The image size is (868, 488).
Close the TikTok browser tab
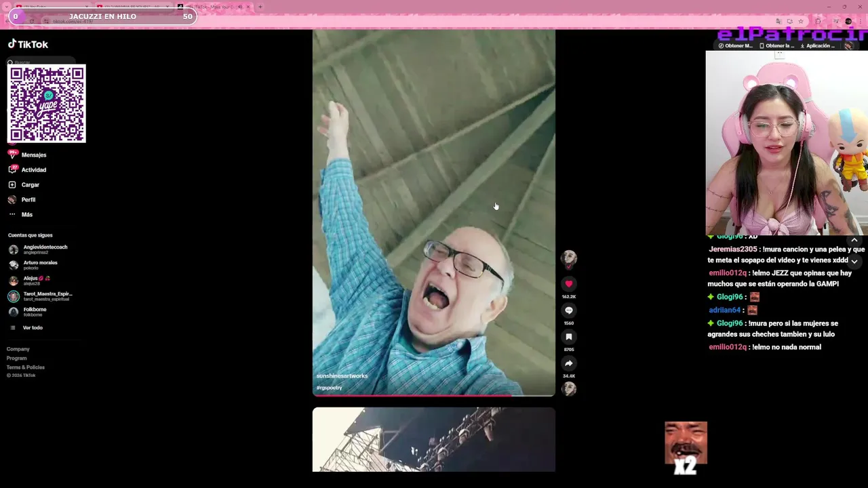[x=248, y=7]
